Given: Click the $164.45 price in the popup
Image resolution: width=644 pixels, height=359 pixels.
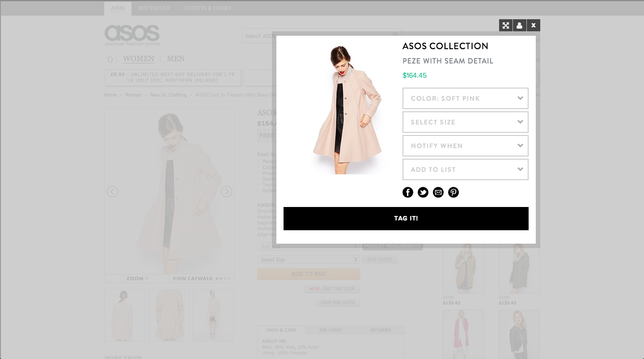Looking at the screenshot, I should click(x=415, y=76).
